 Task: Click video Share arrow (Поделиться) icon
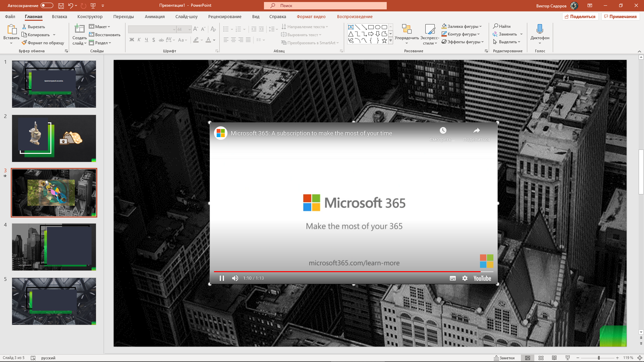click(x=477, y=130)
